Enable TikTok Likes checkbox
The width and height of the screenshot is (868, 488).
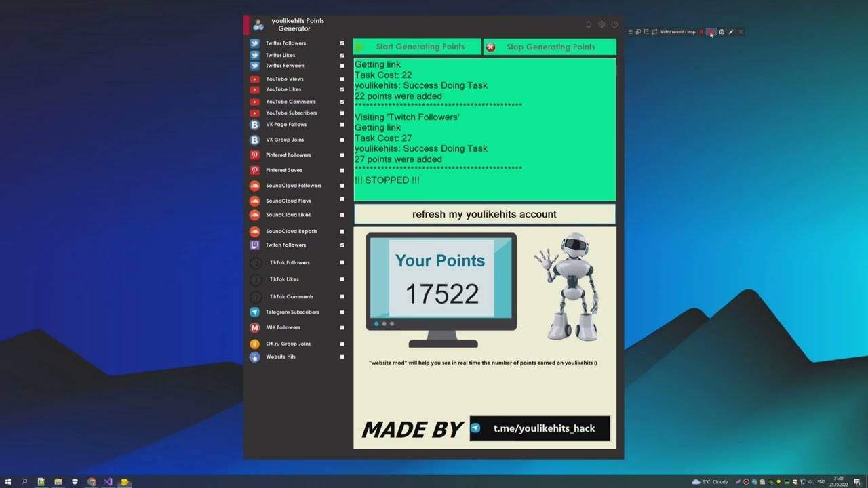tap(342, 279)
